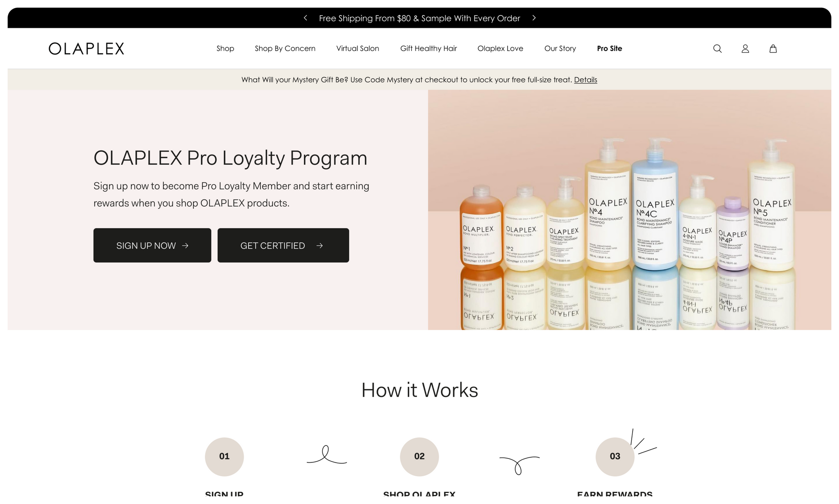Select the step 03 circle

coord(615,457)
